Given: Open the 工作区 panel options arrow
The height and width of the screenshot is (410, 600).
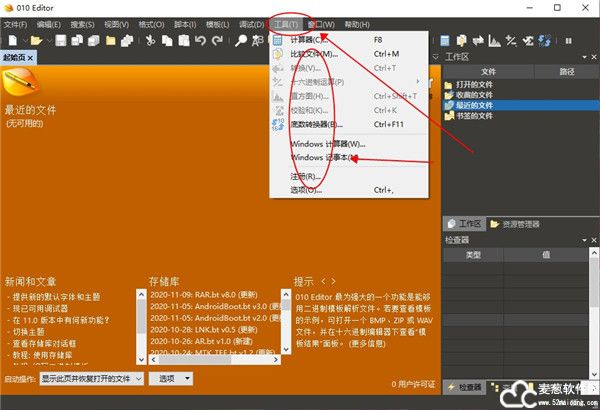Looking at the screenshot, I should [x=584, y=57].
